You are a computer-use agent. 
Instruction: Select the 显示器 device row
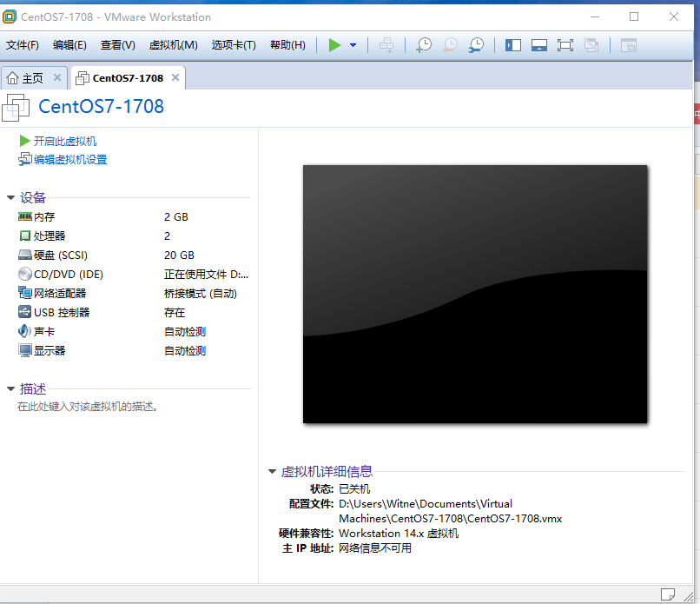[133, 351]
